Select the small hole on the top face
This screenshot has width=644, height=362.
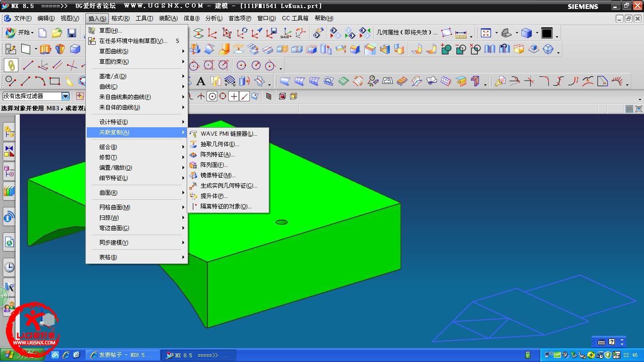[281, 222]
